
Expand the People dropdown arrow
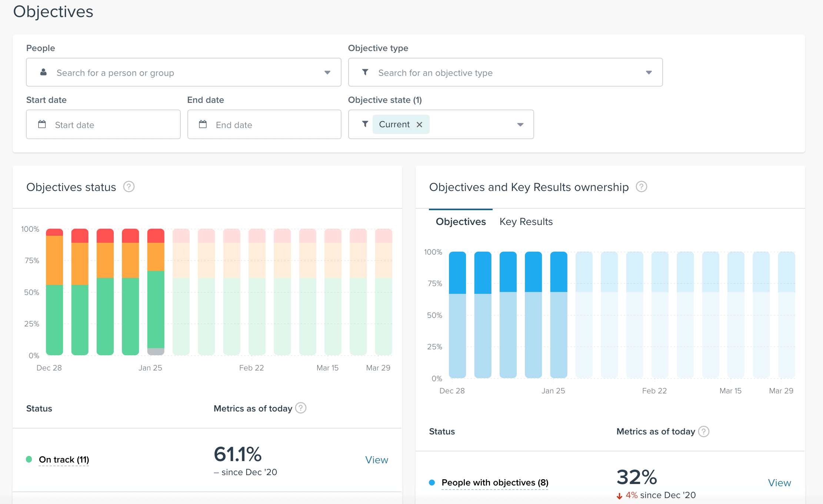327,73
